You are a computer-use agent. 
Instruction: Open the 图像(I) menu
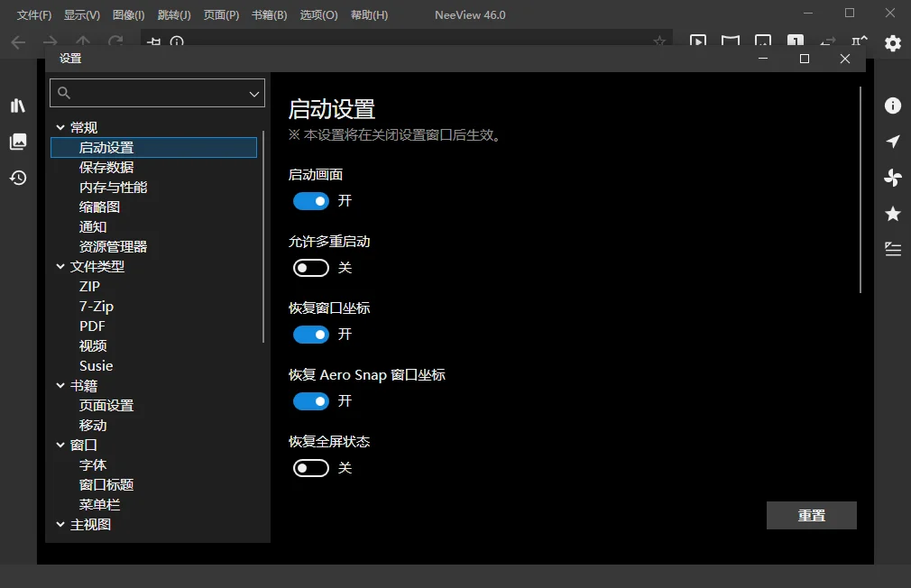tap(128, 15)
